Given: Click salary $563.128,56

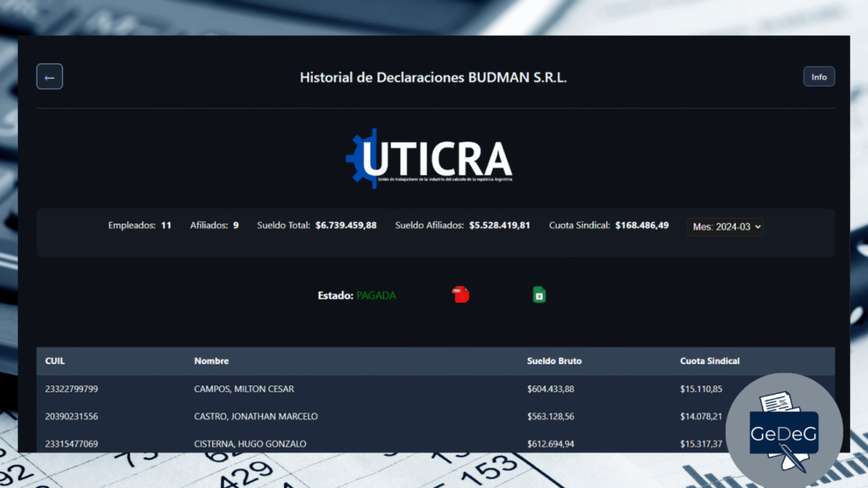Looking at the screenshot, I should tap(550, 416).
